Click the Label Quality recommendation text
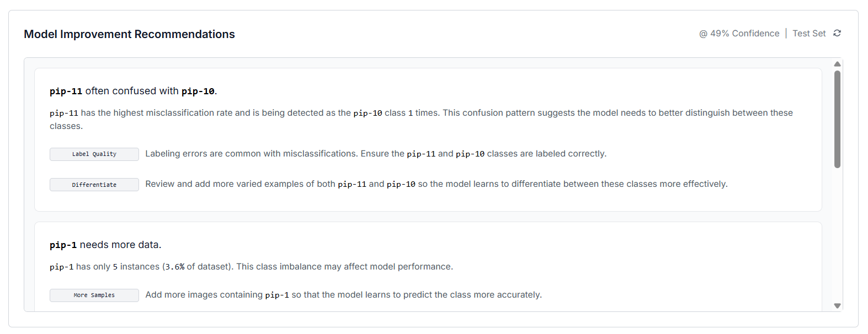 [375, 154]
